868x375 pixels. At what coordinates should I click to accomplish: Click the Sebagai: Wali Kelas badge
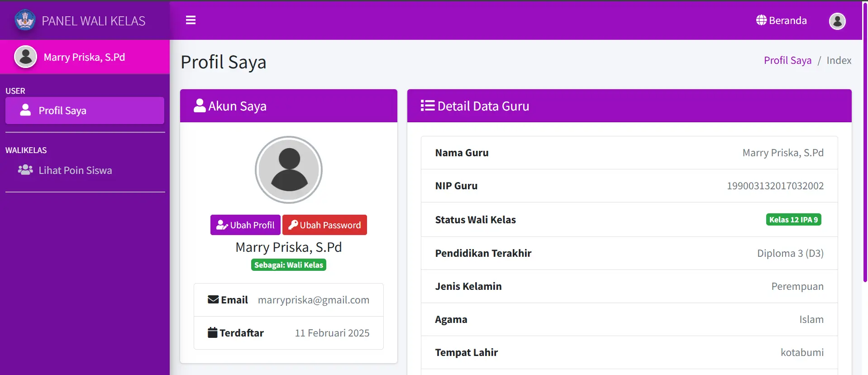[x=289, y=265]
